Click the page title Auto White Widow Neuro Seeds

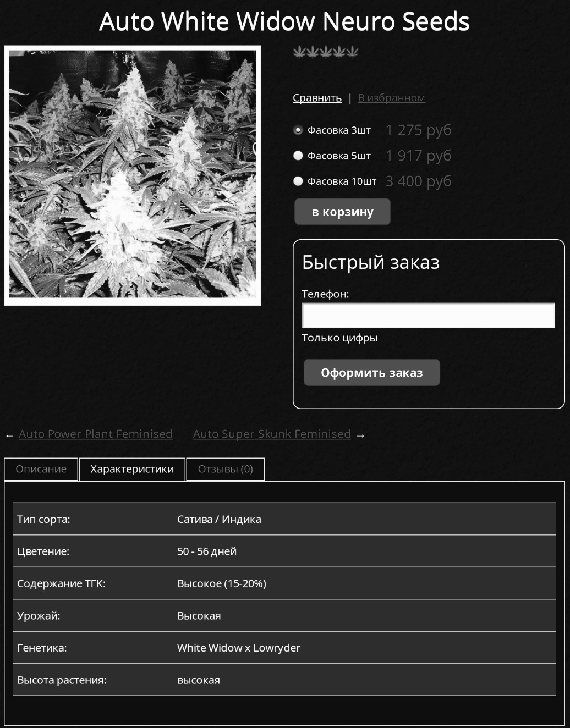tap(284, 21)
